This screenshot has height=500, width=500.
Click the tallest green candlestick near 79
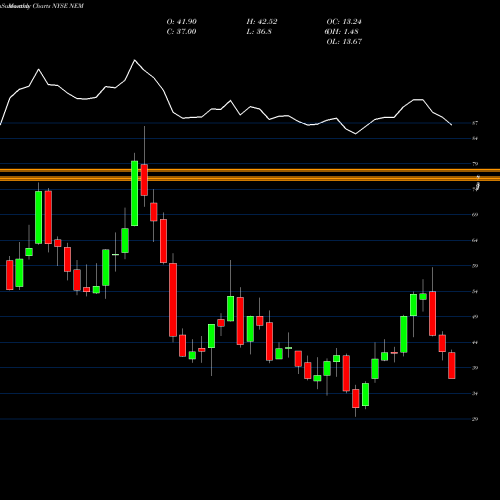[x=134, y=193]
